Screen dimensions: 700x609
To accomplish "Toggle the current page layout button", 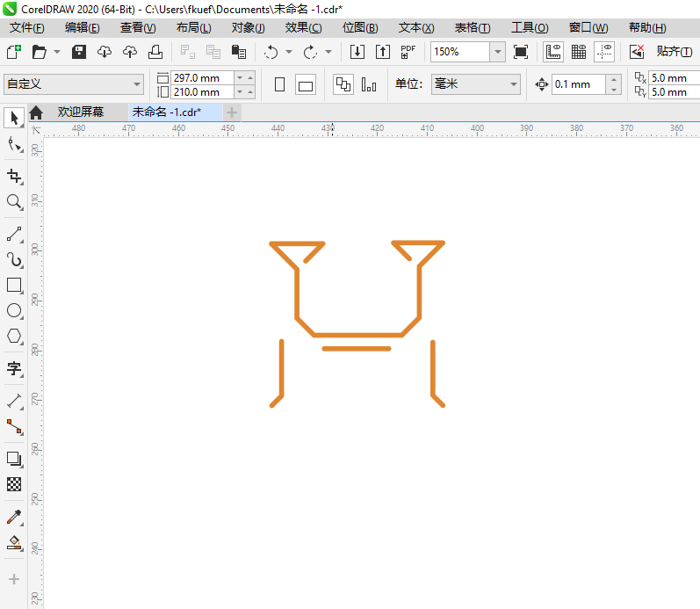I will (x=369, y=84).
